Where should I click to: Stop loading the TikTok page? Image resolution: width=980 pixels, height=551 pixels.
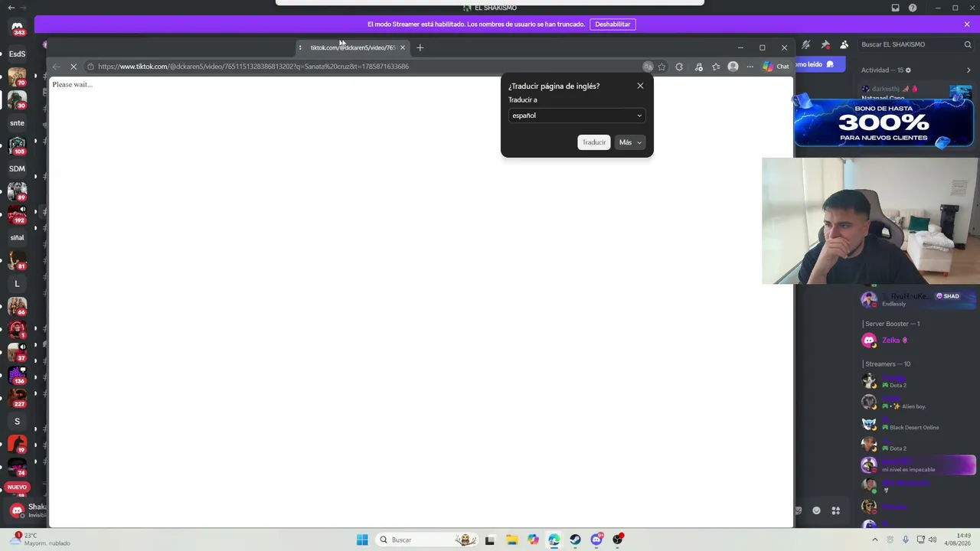click(x=73, y=67)
